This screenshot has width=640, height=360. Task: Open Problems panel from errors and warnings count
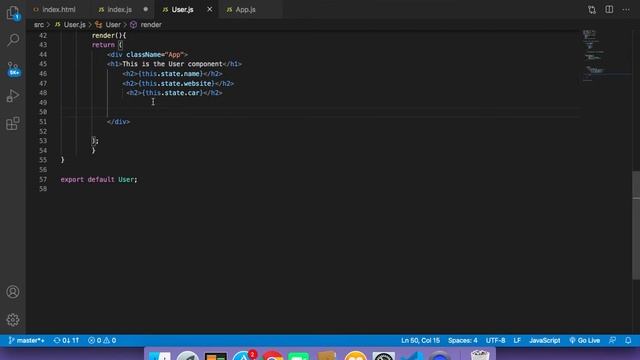pyautogui.click(x=102, y=340)
